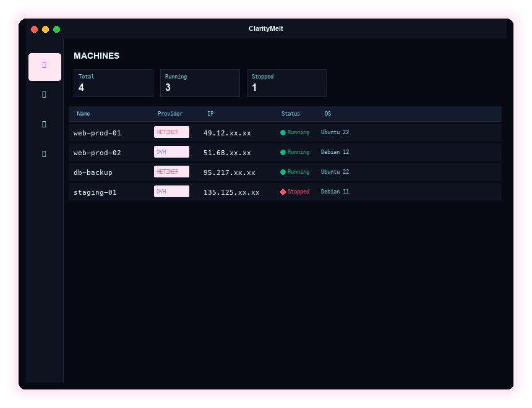The image size is (532, 408).
Task: Click the HETZNER badge for db-backup
Action: click(x=172, y=172)
